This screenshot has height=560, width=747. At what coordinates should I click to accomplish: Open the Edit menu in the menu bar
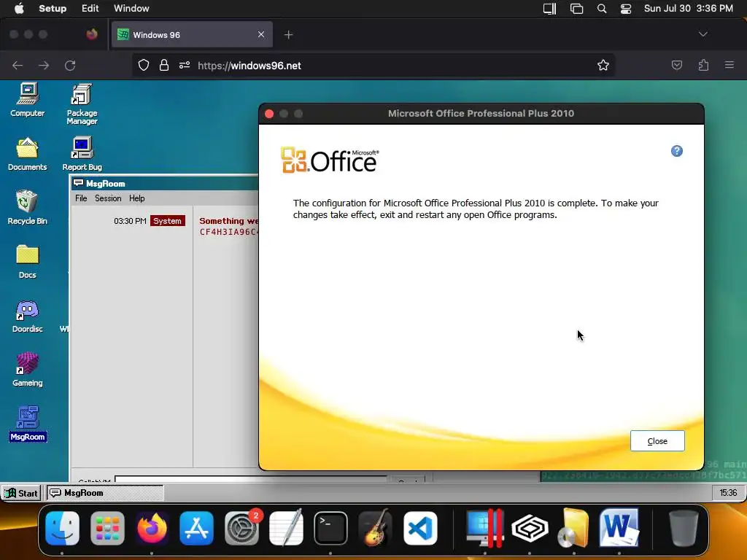click(90, 9)
